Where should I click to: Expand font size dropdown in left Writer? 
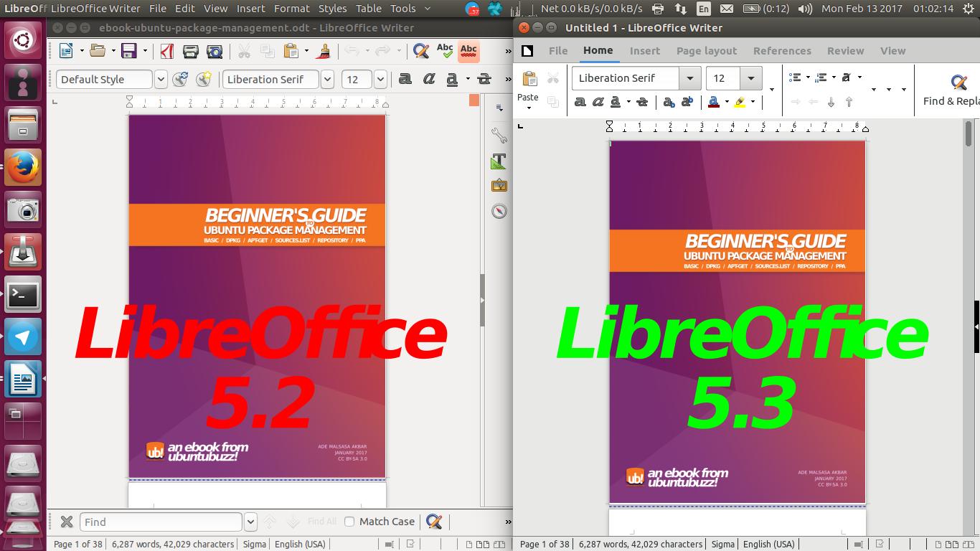click(380, 79)
